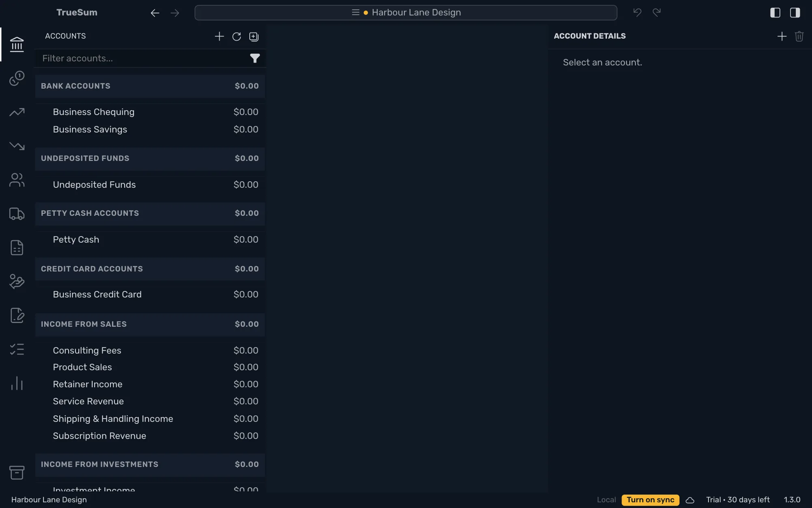Open the document receipt sidebar icon
Viewport: 812px width, 508px height.
[17, 247]
